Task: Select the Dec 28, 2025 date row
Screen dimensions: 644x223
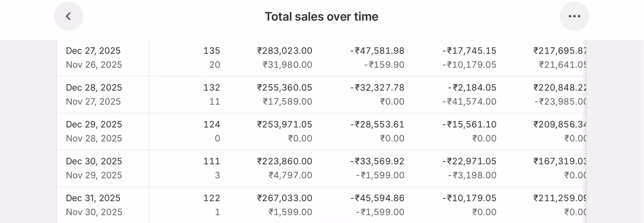Action: pos(94,87)
